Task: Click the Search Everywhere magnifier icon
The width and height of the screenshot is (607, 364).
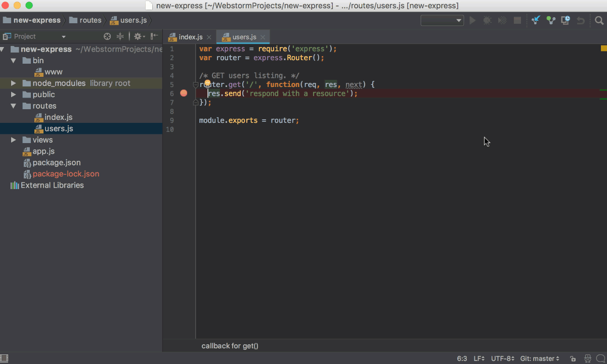Action: [x=599, y=21]
